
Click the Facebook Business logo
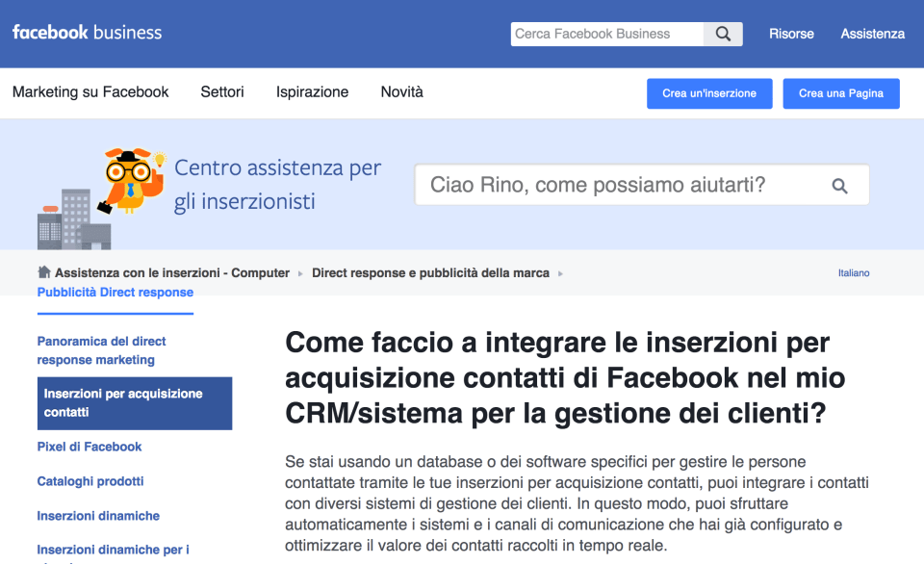87,33
